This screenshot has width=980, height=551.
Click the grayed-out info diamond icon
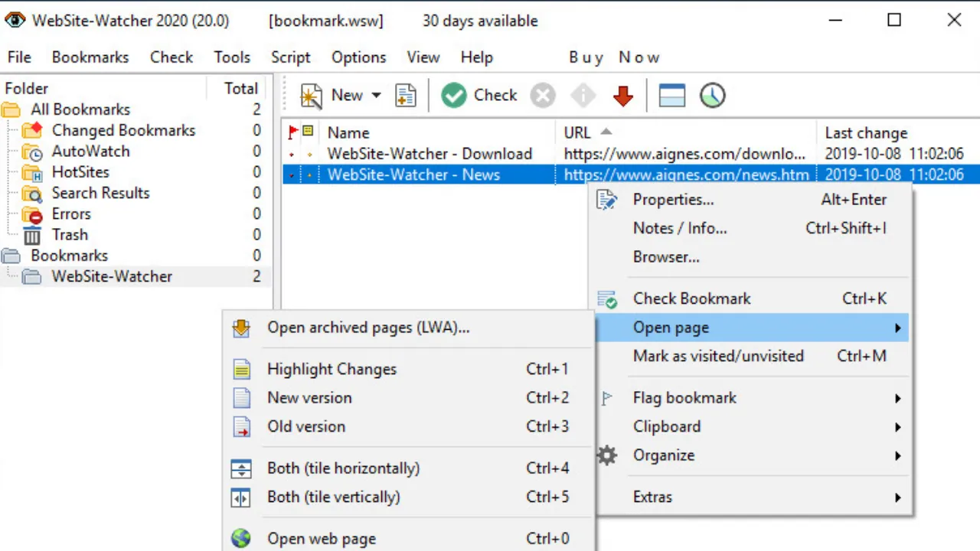(583, 96)
